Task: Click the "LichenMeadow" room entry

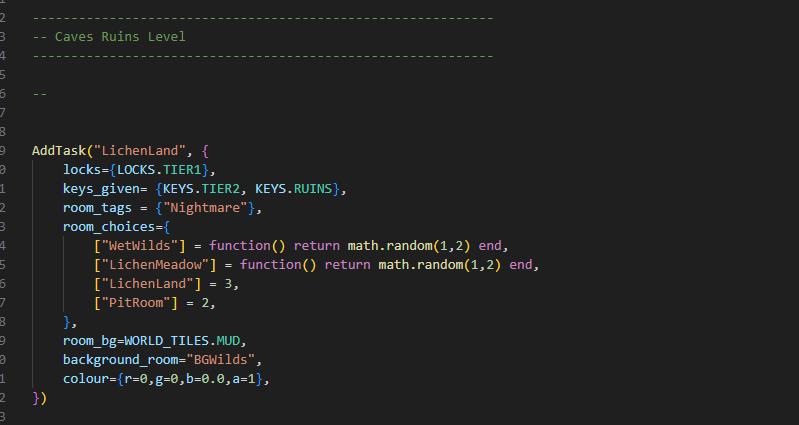Action: click(155, 264)
